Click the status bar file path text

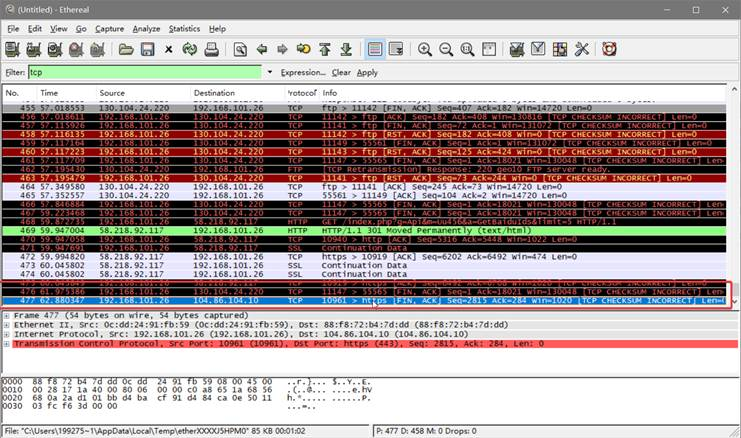pos(155,431)
